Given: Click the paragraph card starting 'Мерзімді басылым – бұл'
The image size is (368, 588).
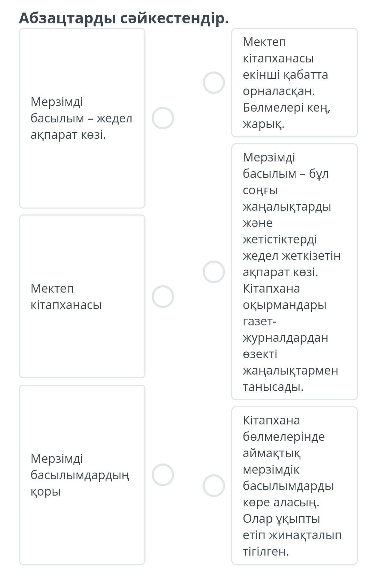Looking at the screenshot, I should coord(294,272).
